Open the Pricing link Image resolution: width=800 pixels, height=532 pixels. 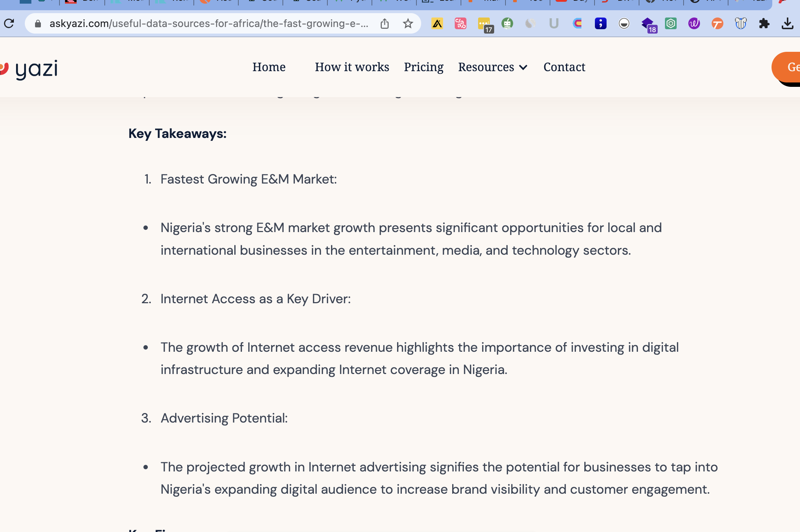[x=423, y=67]
